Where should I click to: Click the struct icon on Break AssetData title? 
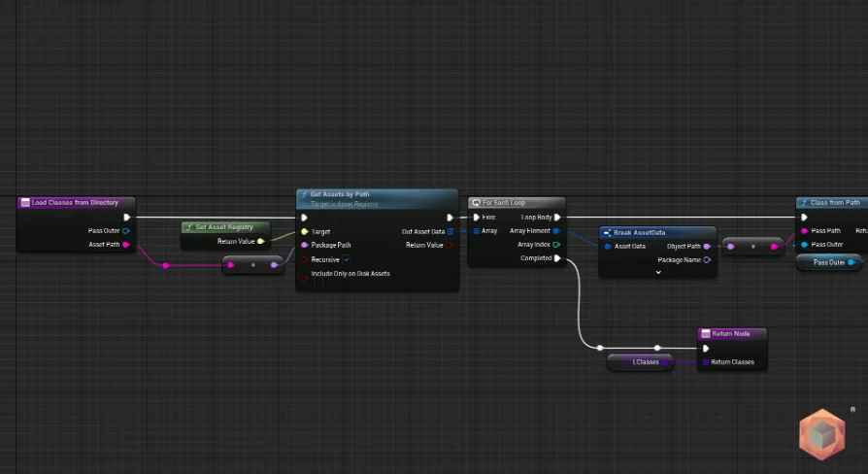pyautogui.click(x=607, y=232)
